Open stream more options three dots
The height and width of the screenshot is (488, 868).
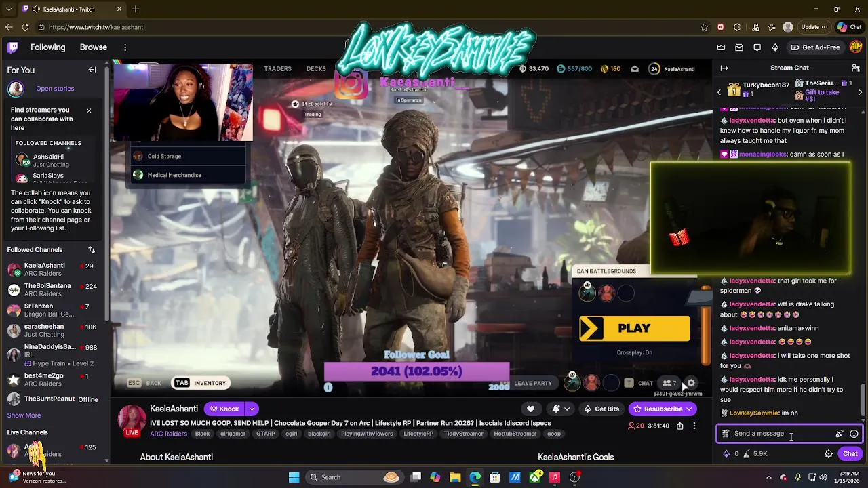coord(694,426)
